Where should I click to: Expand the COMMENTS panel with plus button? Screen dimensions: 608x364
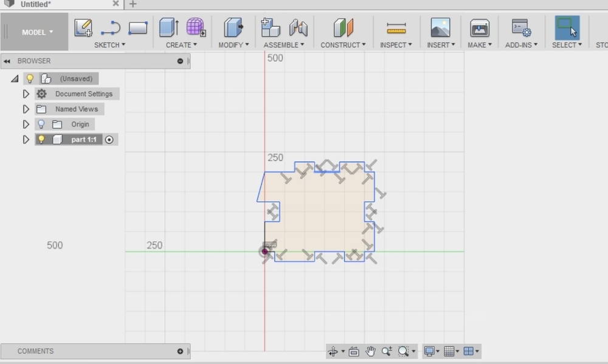click(x=180, y=351)
